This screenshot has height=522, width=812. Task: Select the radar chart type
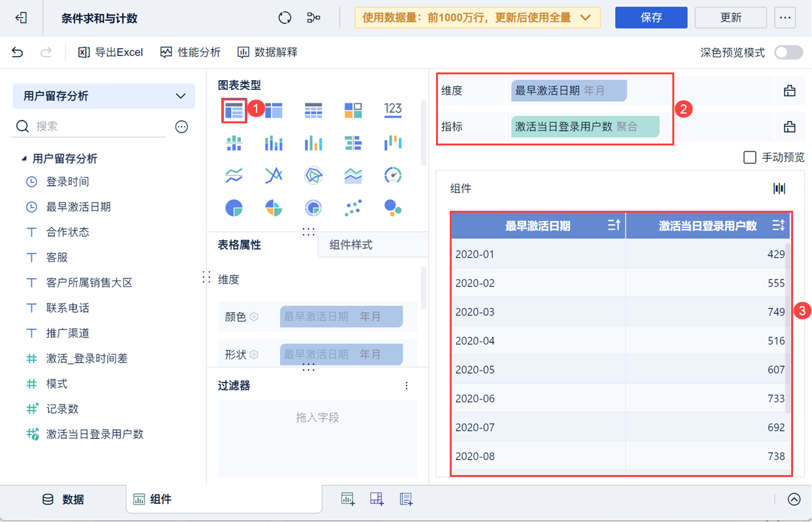(313, 175)
